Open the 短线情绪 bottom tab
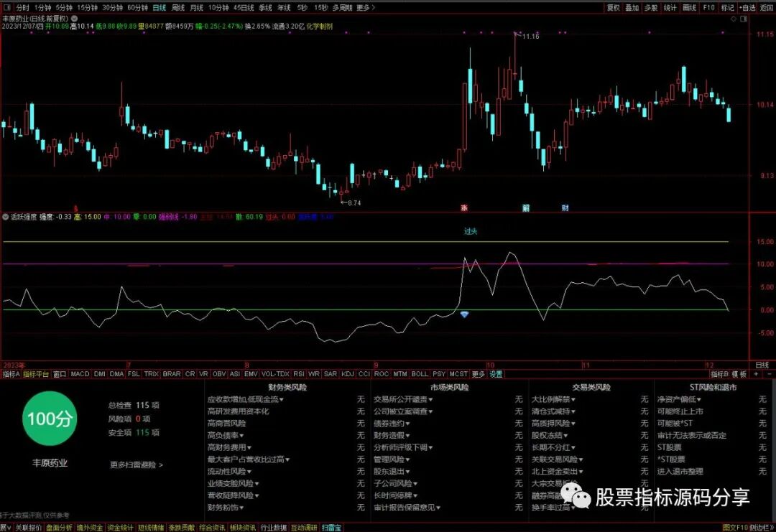 (151, 528)
